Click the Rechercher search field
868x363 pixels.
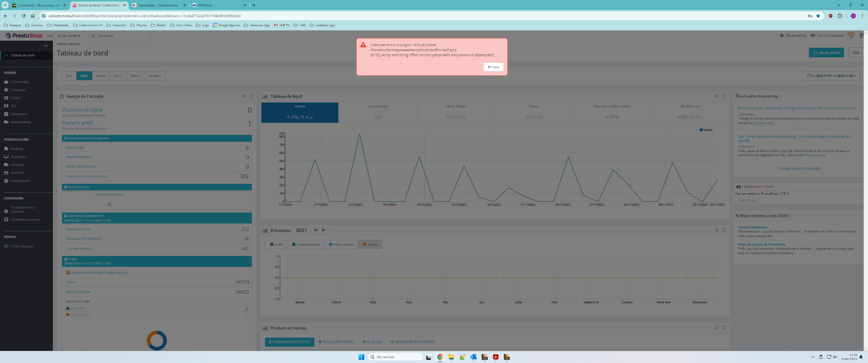(x=120, y=36)
